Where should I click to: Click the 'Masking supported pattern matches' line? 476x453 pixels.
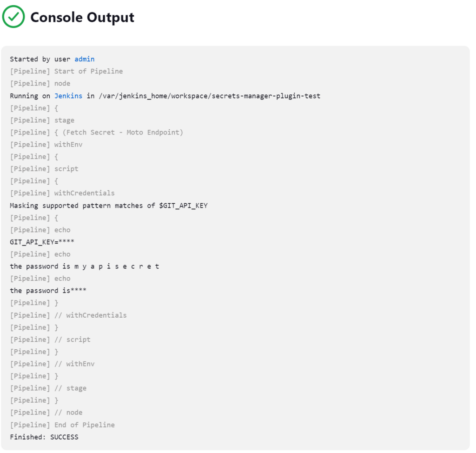pyautogui.click(x=109, y=206)
